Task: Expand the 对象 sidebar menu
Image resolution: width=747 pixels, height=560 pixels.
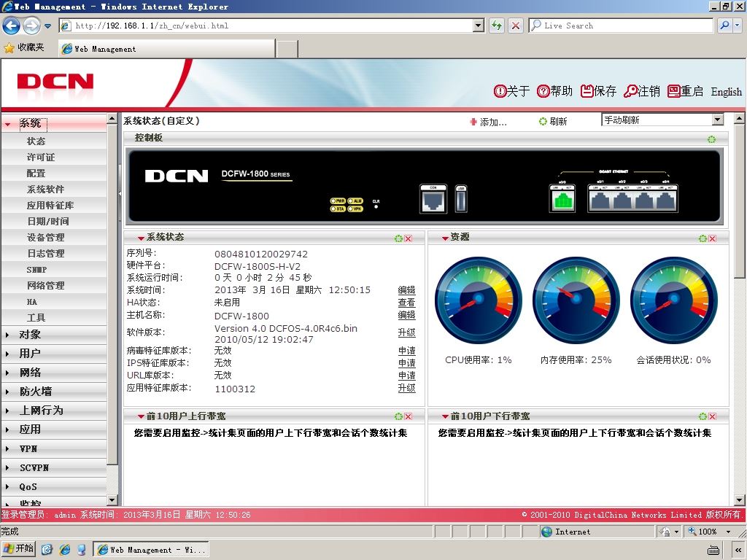Action: click(x=54, y=335)
